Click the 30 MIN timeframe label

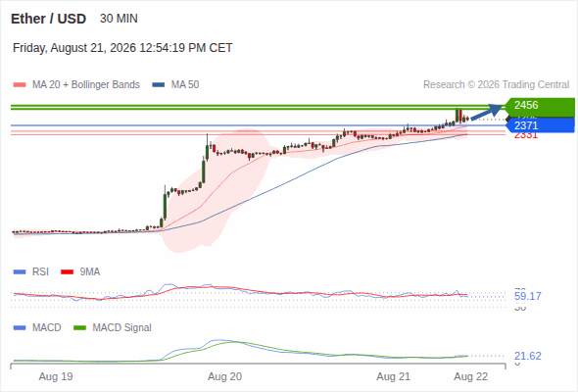tap(119, 19)
